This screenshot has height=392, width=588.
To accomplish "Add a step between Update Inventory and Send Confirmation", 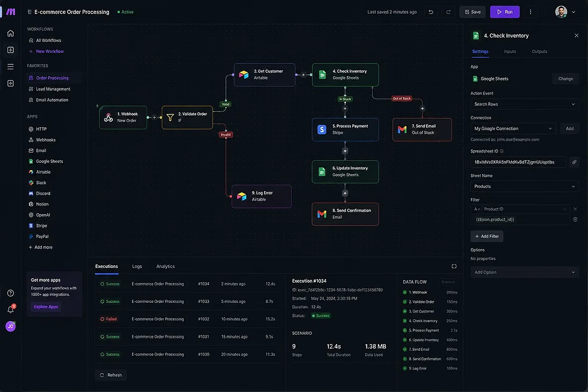I will pos(345,193).
